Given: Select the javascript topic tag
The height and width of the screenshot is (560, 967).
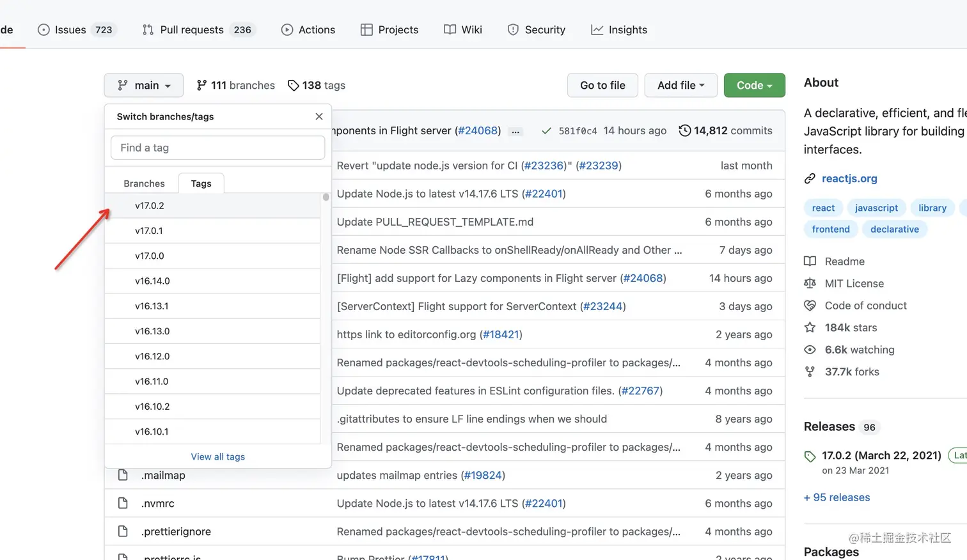Looking at the screenshot, I should pyautogui.click(x=876, y=208).
